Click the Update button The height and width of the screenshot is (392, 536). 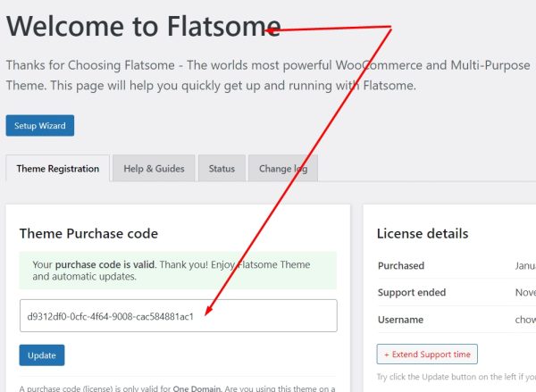[x=42, y=355]
